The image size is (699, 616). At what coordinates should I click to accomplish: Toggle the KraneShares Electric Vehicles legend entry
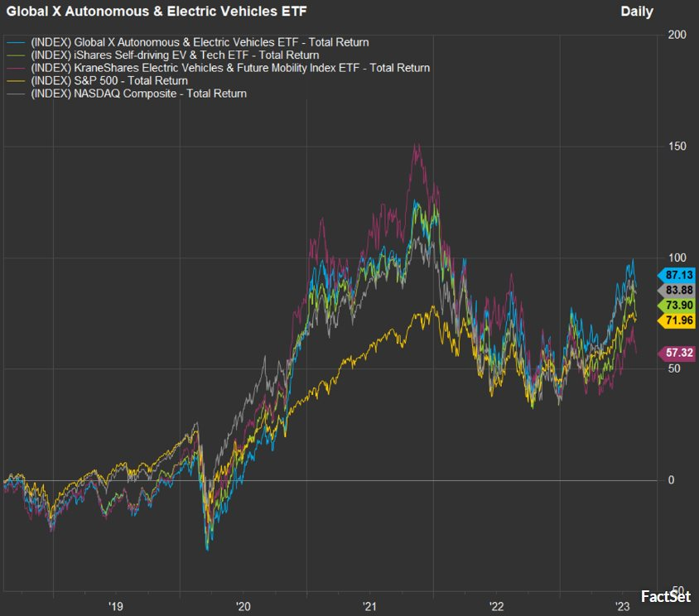click(x=229, y=68)
